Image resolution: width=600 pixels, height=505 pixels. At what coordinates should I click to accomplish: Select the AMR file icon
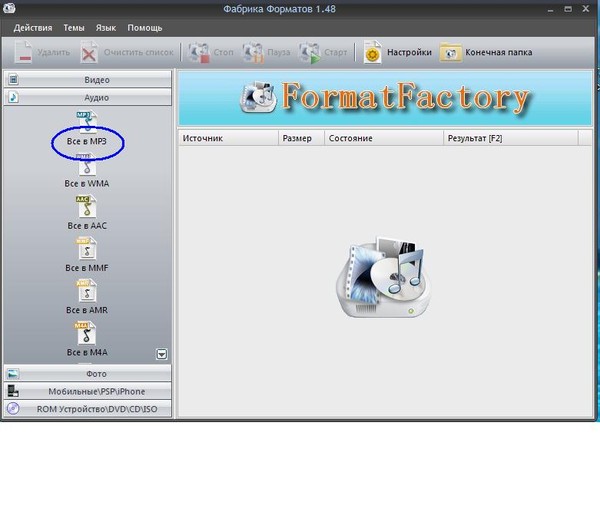click(x=86, y=291)
